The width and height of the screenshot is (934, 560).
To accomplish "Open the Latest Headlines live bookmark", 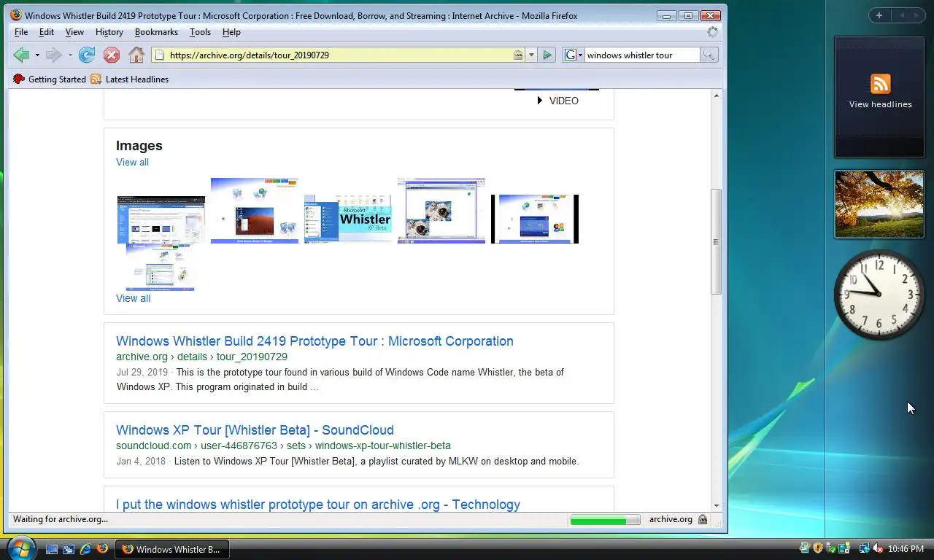I will (x=130, y=79).
